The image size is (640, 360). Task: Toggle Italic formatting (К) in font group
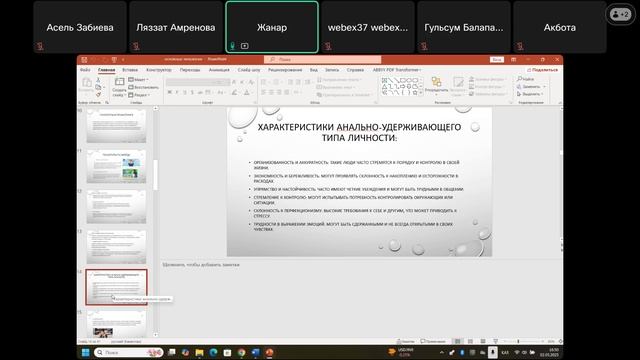[x=177, y=93]
